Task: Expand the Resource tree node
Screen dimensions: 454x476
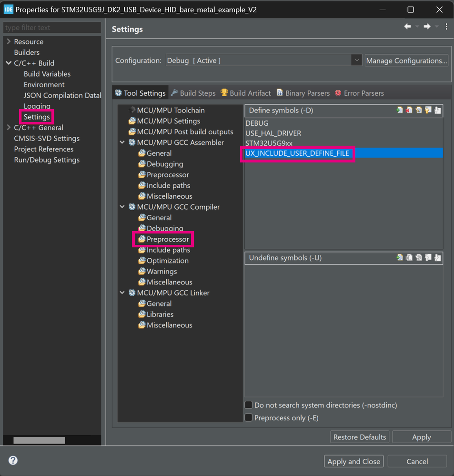Action: point(9,41)
